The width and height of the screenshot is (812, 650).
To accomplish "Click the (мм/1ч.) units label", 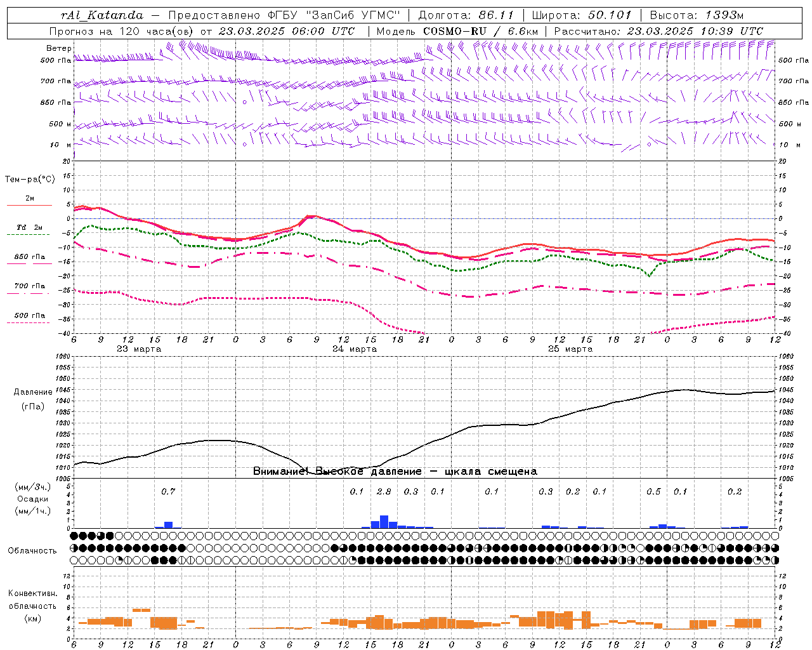I will pos(33,511).
